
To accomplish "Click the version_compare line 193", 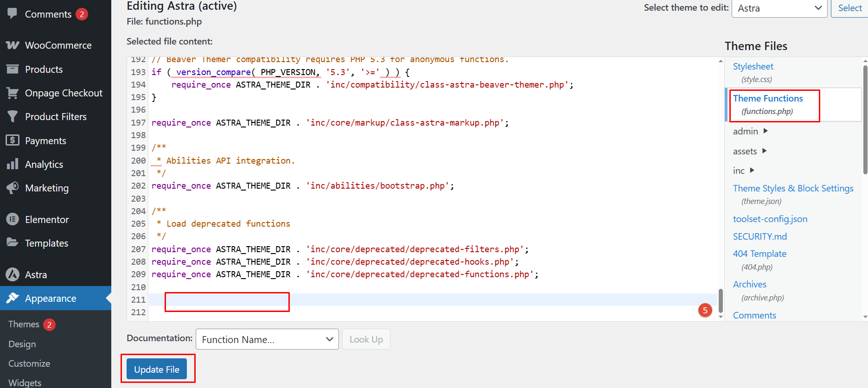I will [x=281, y=72].
